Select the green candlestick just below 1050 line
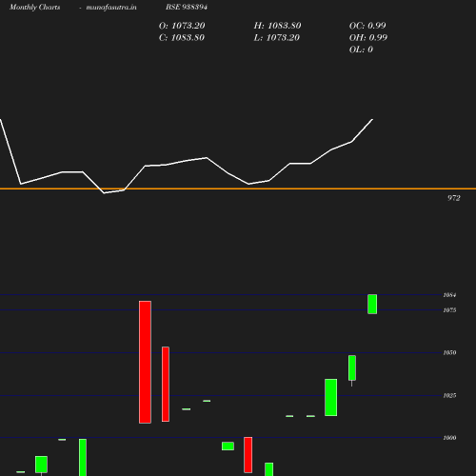 tap(352, 368)
